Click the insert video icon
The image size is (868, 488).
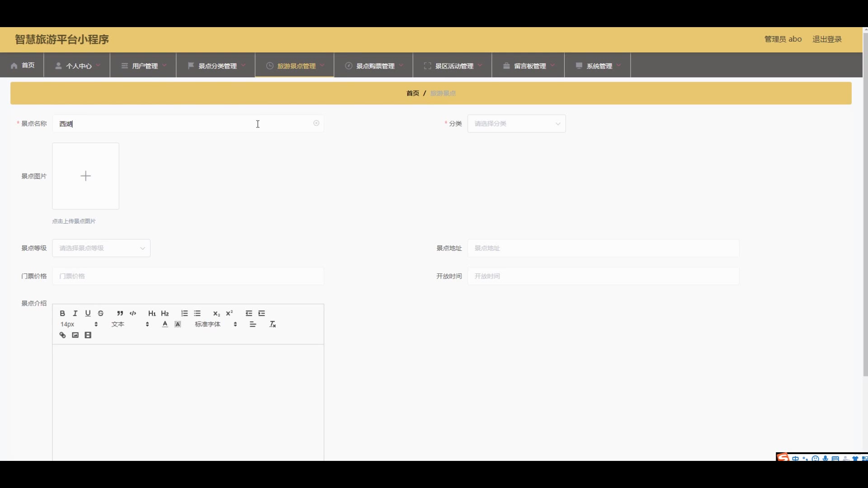[x=88, y=335]
